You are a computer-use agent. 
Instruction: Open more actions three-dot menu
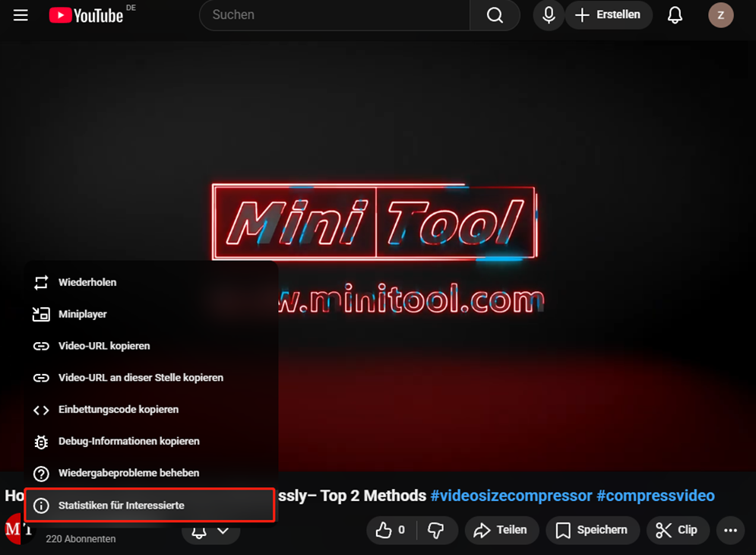[x=731, y=530]
